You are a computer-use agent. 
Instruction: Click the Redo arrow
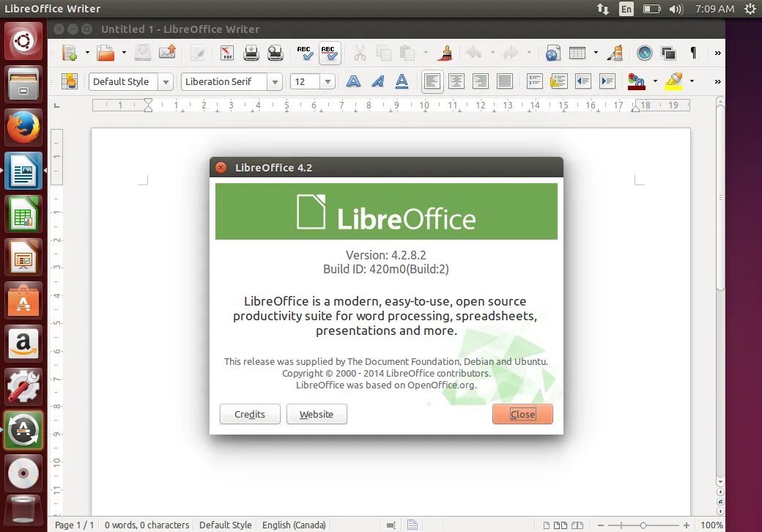pos(511,53)
